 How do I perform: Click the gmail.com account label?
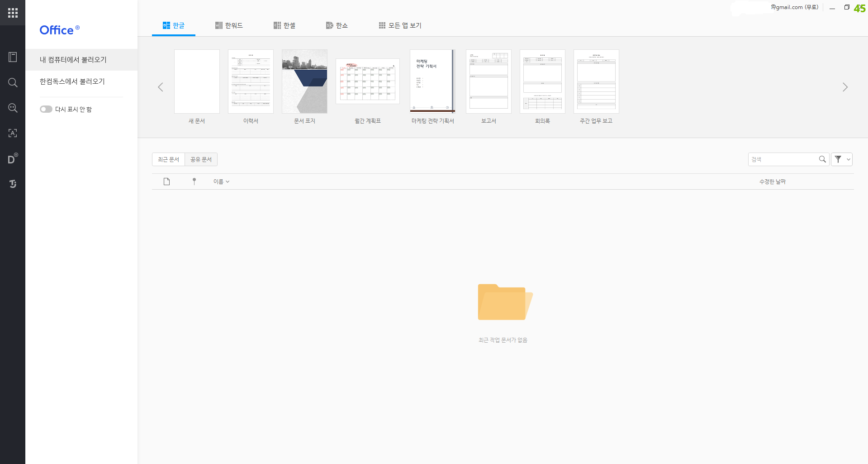(795, 7)
